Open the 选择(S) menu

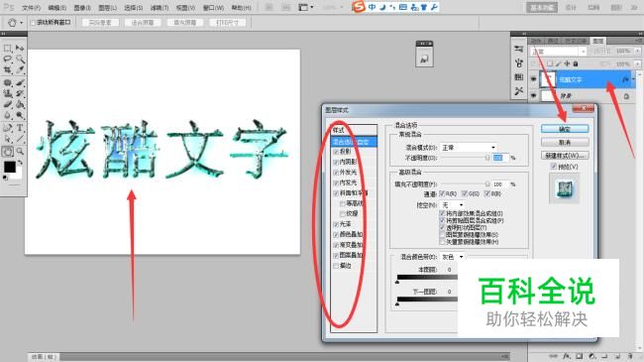click(134, 8)
